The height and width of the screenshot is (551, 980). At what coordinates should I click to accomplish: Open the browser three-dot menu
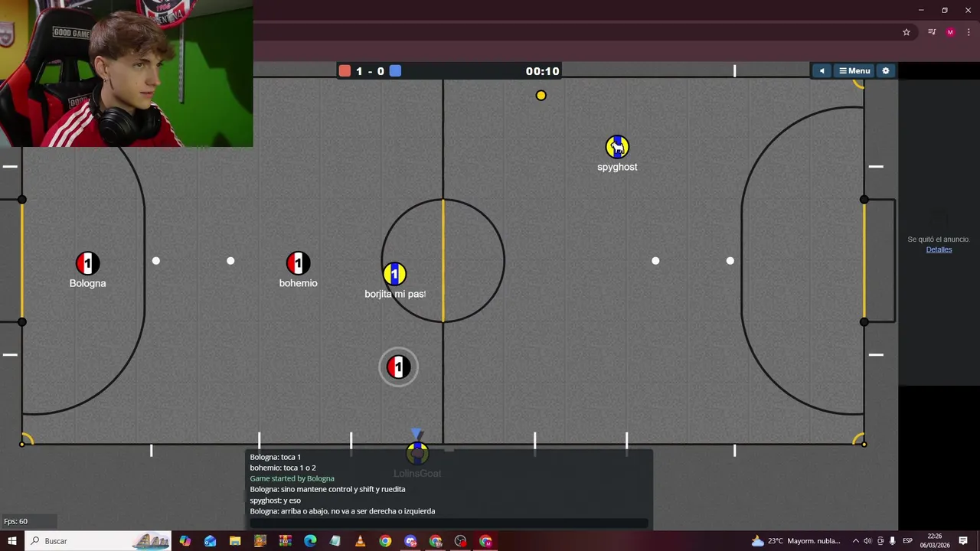click(x=969, y=32)
